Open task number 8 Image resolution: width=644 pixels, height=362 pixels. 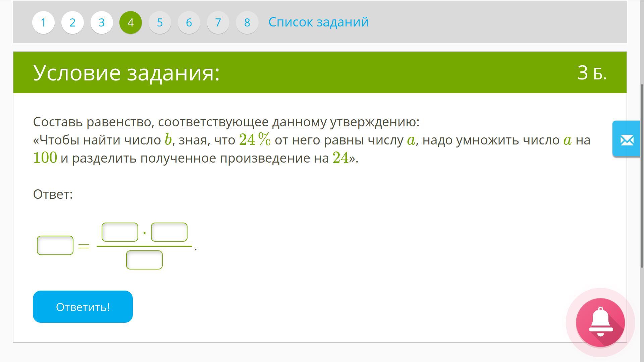(247, 22)
